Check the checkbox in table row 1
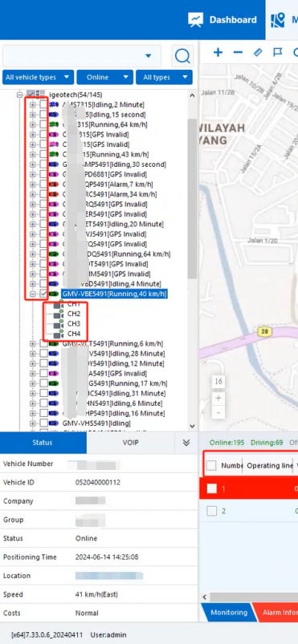 tap(211, 488)
